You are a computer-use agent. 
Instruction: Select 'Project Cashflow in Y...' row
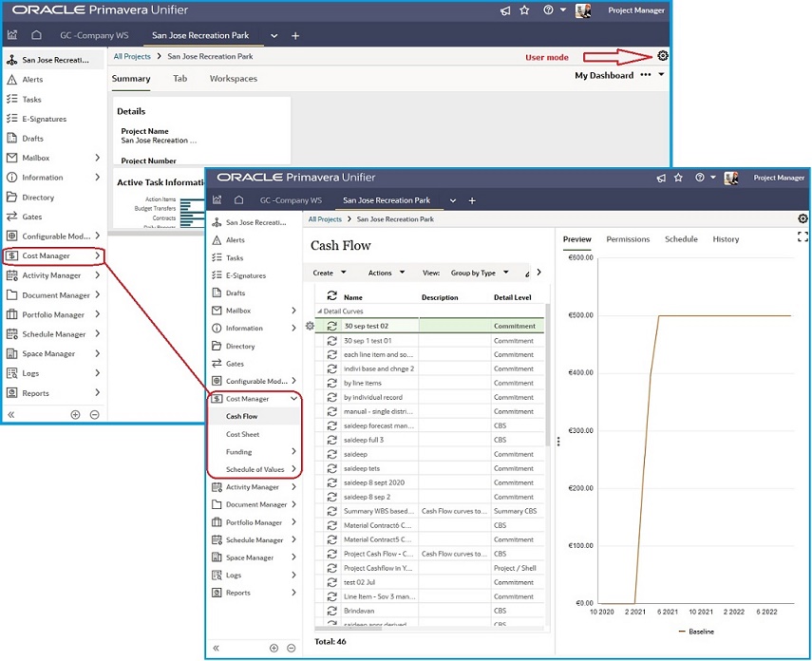(430, 568)
